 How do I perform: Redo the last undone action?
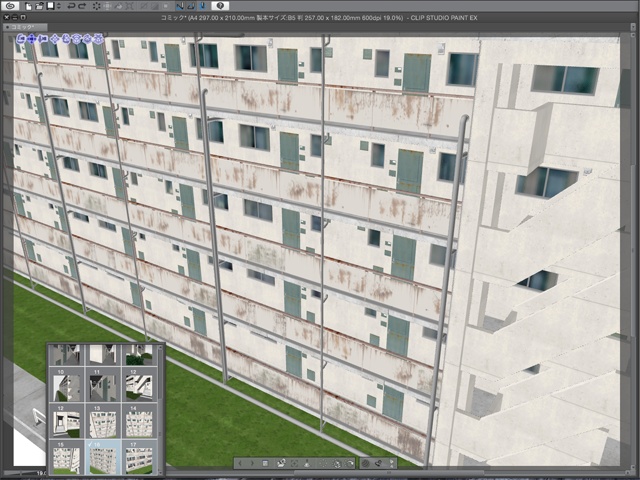pyautogui.click(x=82, y=6)
